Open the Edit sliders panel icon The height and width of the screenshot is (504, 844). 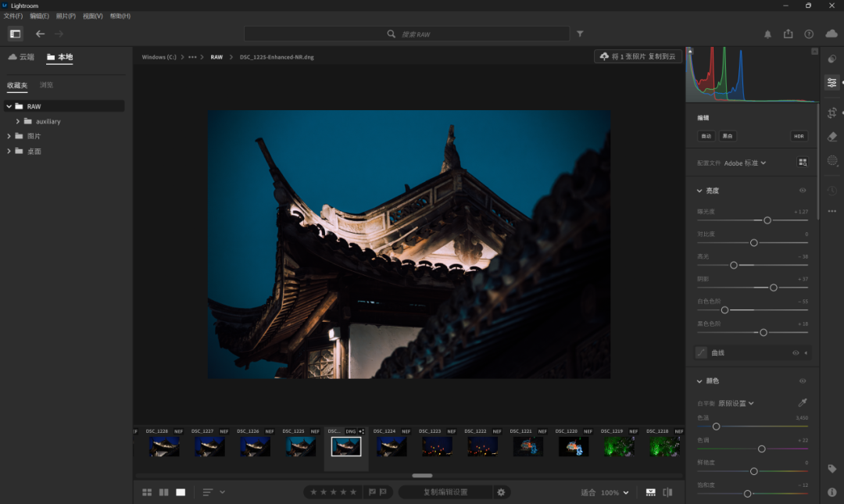tap(831, 82)
